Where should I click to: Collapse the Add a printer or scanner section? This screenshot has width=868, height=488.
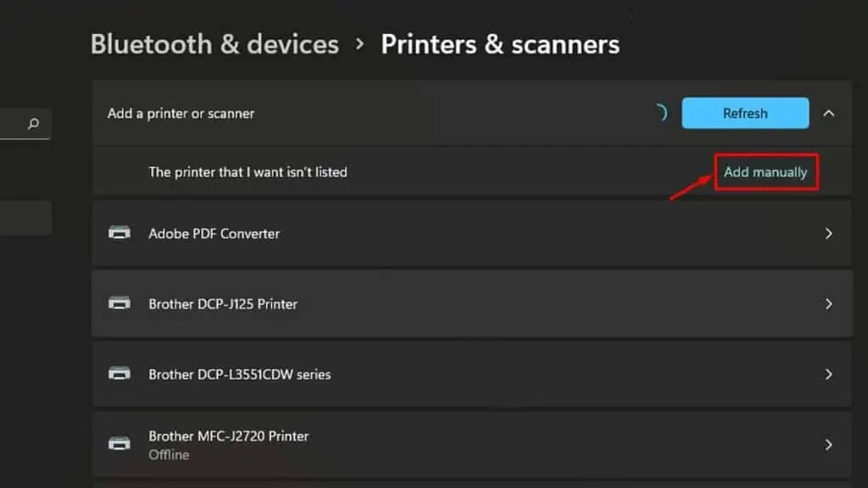coord(829,113)
